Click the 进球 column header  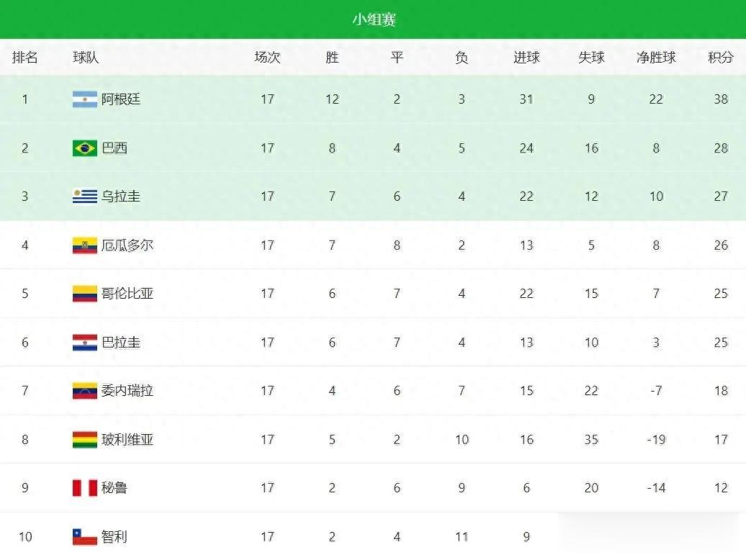tap(526, 58)
